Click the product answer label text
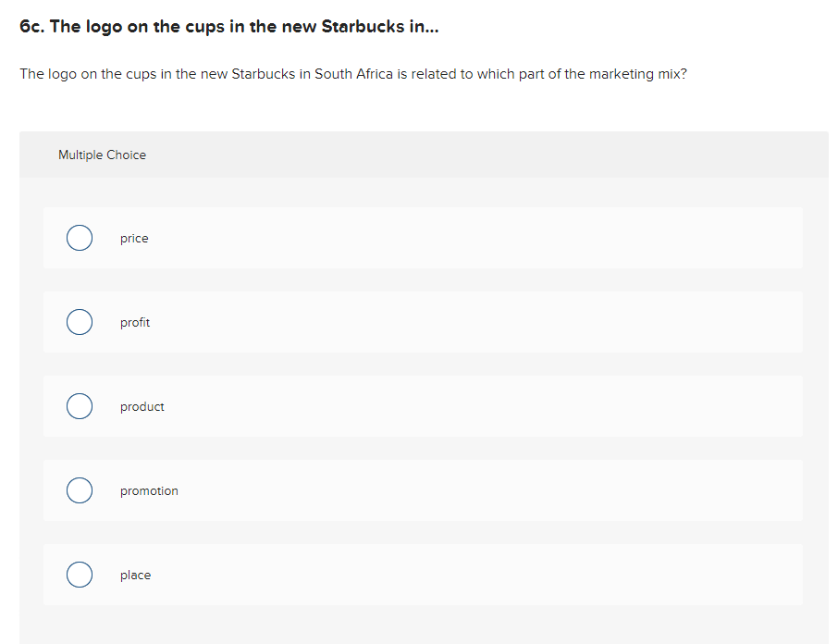The width and height of the screenshot is (838, 644). [142, 406]
